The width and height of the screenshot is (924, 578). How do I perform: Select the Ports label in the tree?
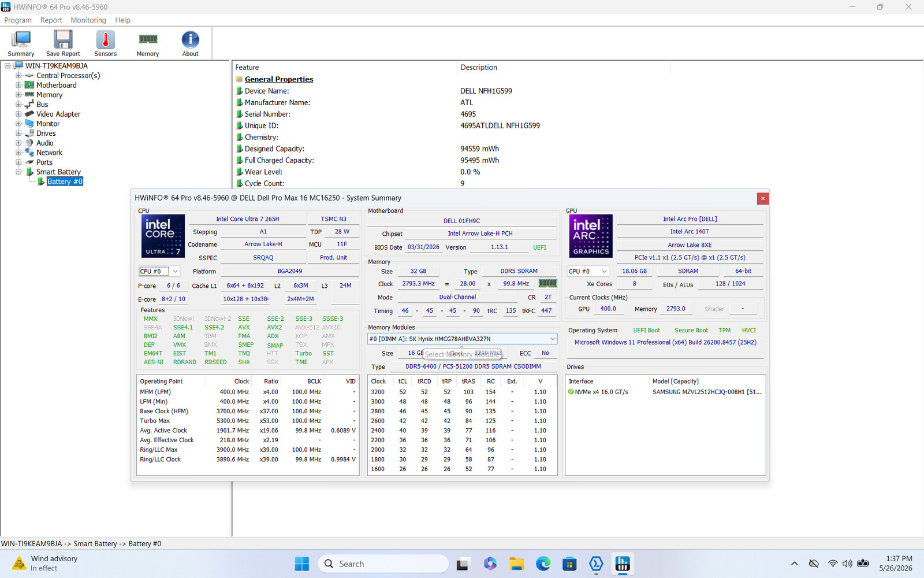click(x=44, y=162)
